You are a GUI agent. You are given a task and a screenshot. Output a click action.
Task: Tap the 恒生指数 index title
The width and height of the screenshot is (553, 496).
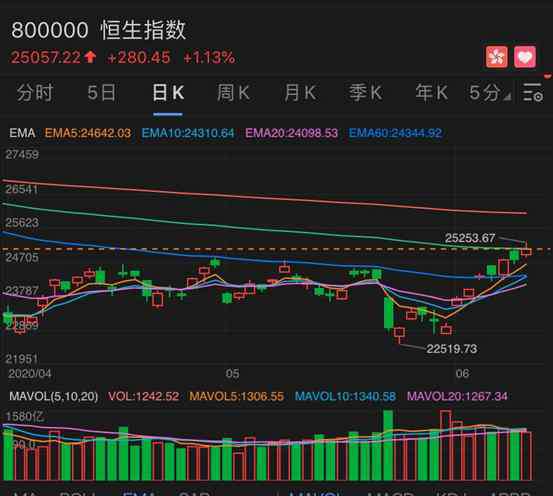[143, 30]
